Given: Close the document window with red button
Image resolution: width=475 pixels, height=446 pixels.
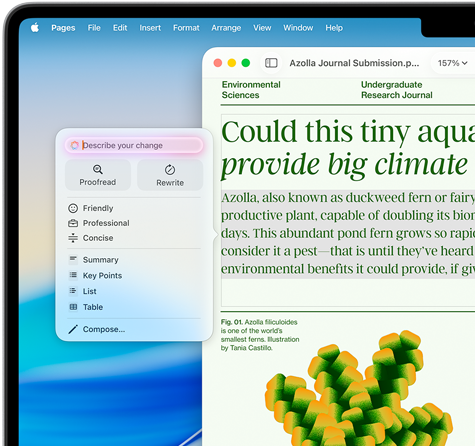Looking at the screenshot, I should click(x=218, y=63).
